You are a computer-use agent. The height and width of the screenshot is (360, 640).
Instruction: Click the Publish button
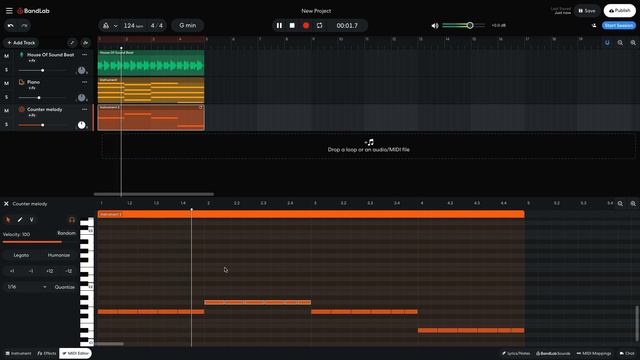click(x=620, y=11)
